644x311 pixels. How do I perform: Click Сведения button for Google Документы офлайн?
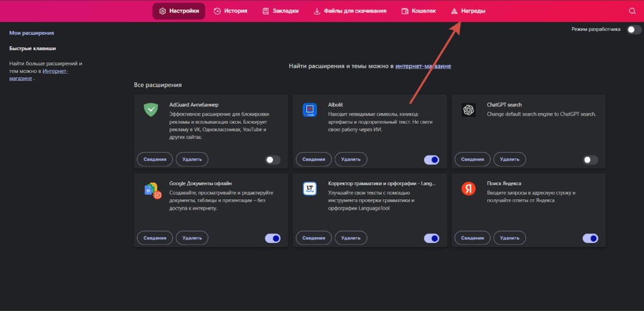coord(154,238)
